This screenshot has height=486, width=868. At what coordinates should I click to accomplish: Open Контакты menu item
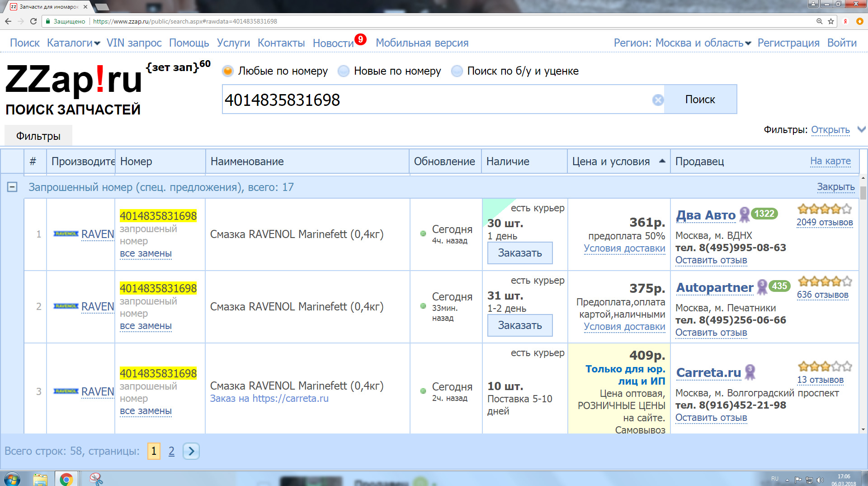pos(281,43)
